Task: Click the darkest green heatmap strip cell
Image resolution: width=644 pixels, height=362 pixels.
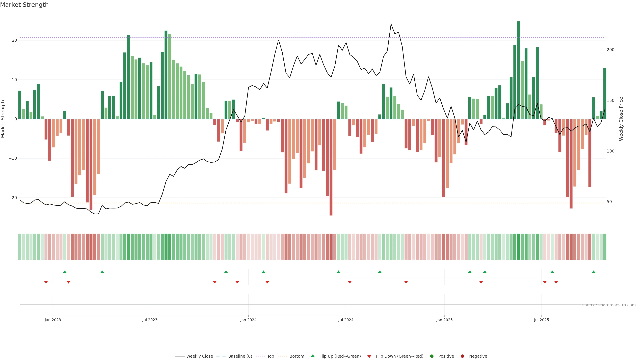Action: pyautogui.click(x=519, y=247)
